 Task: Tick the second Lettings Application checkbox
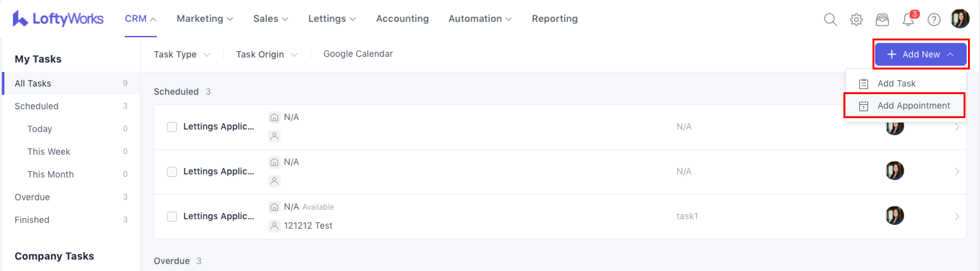[172, 172]
